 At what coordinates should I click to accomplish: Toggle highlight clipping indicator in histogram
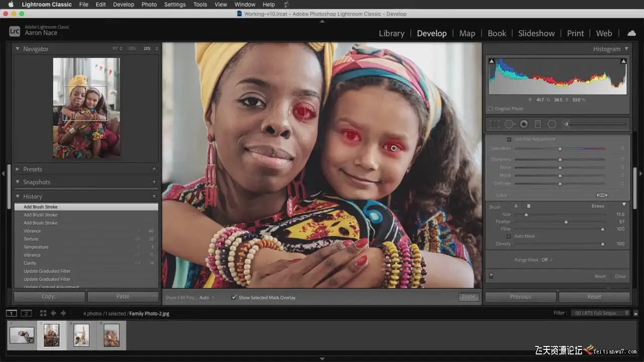pyautogui.click(x=623, y=61)
